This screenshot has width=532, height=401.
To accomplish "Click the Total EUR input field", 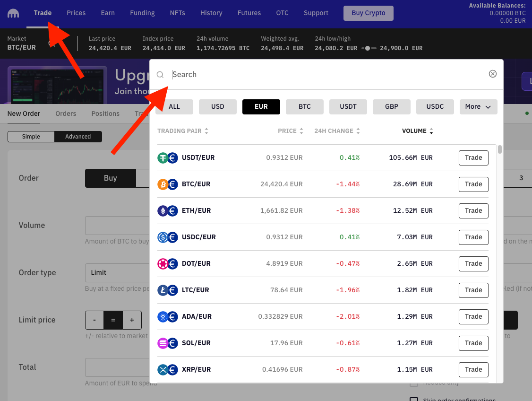I will click(x=117, y=367).
